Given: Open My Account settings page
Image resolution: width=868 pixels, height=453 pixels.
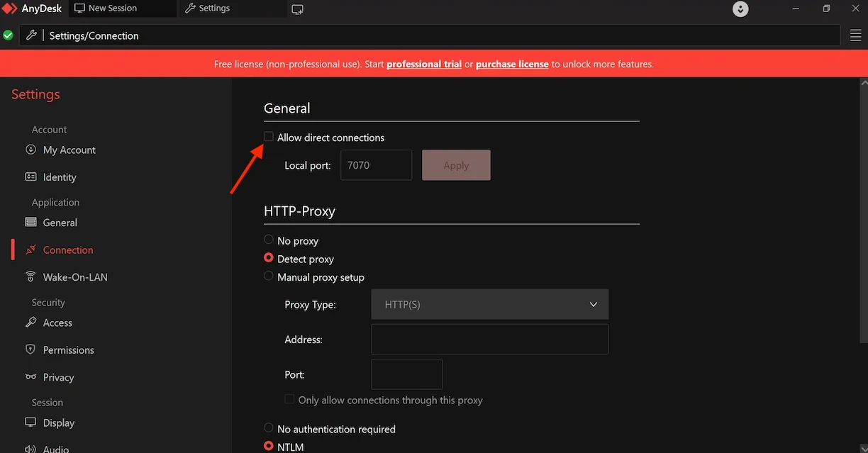Looking at the screenshot, I should click(x=69, y=150).
